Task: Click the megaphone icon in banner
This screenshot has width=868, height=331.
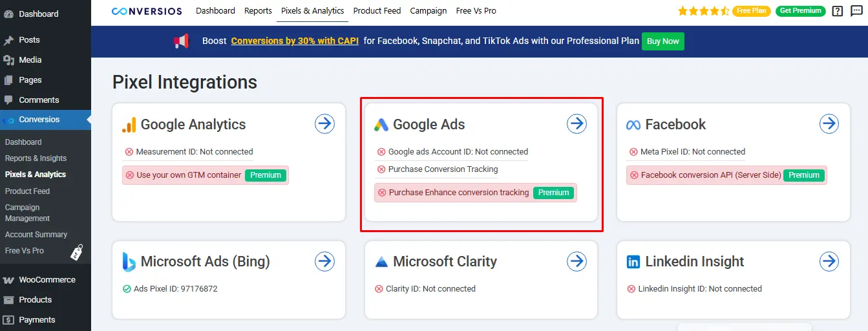Action: [181, 41]
